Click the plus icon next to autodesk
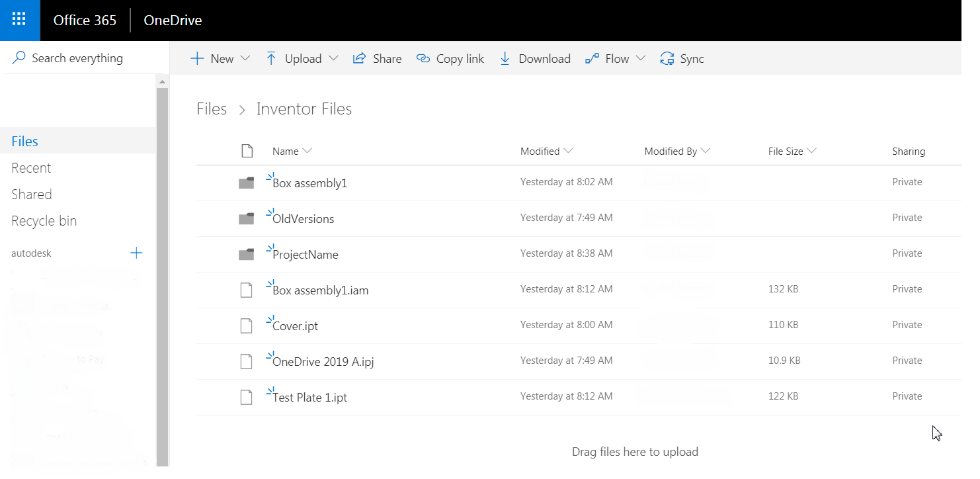980x479 pixels. tap(136, 253)
